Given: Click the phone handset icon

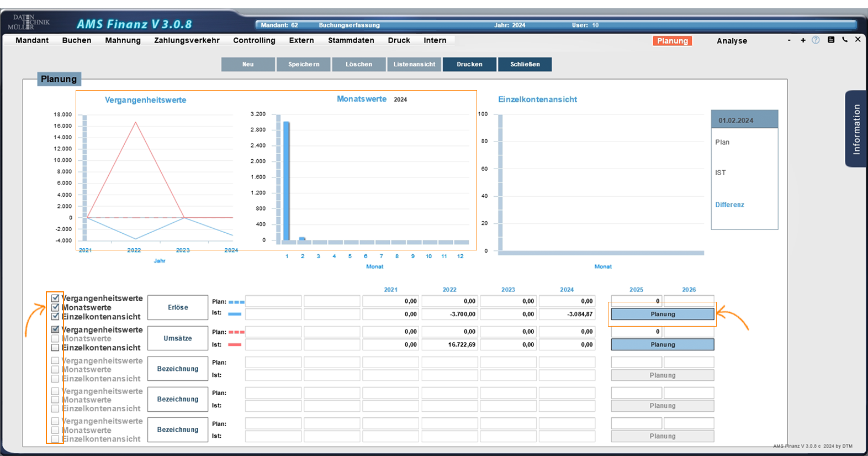Looking at the screenshot, I should coord(845,40).
